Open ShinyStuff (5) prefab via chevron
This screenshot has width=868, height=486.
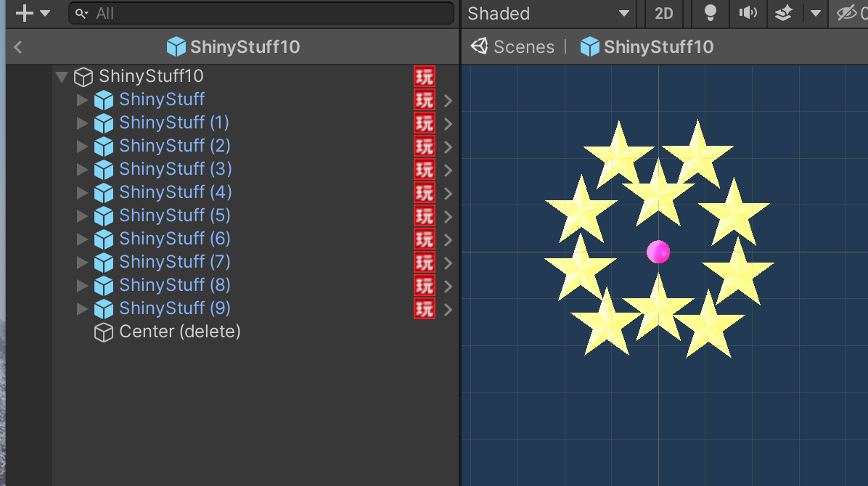tap(449, 217)
